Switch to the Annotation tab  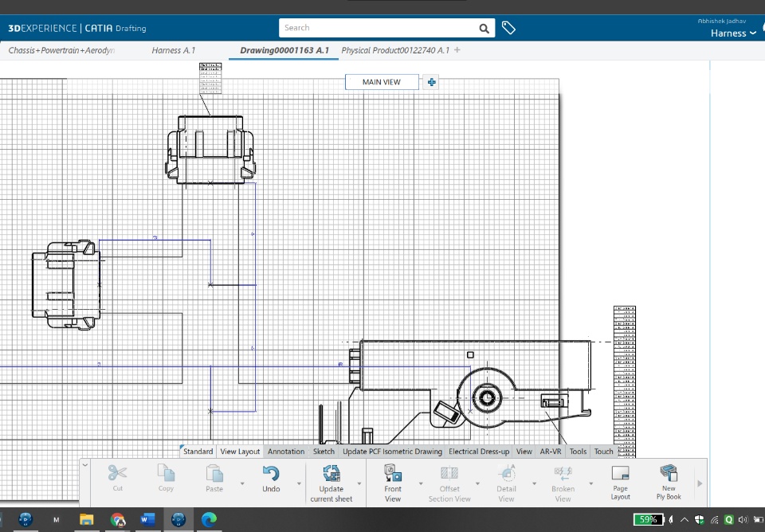pos(286,452)
